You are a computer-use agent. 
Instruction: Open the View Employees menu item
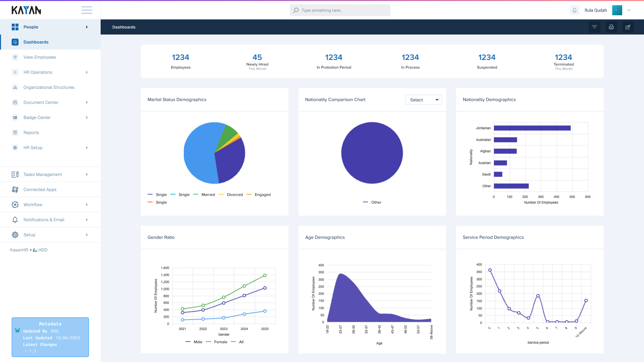(x=40, y=57)
